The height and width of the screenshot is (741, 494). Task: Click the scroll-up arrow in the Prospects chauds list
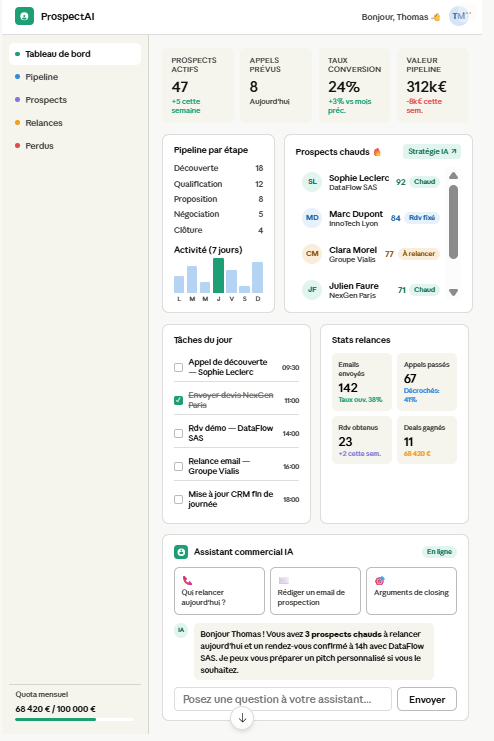point(453,176)
